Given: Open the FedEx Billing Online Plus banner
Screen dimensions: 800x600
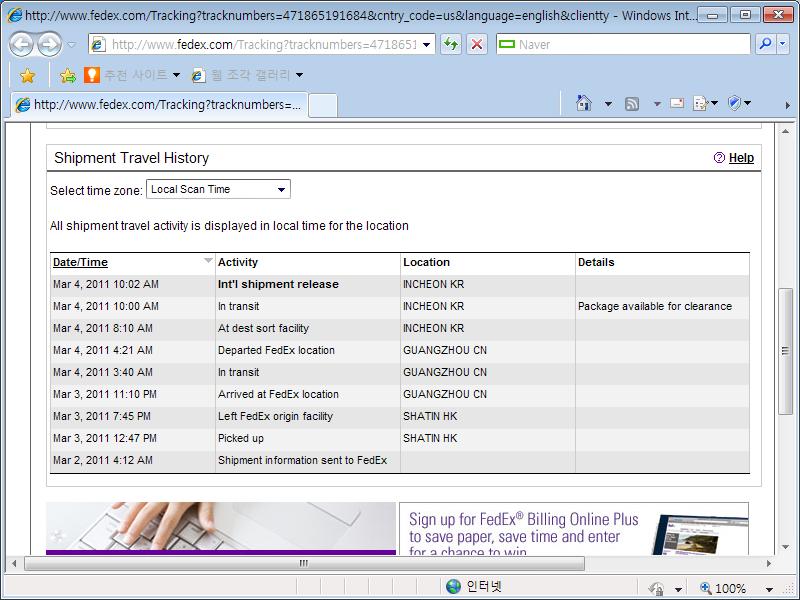Looking at the screenshot, I should 574,529.
